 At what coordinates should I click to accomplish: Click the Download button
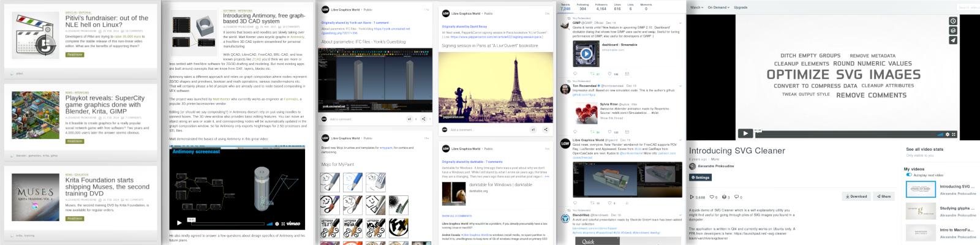pos(857,197)
